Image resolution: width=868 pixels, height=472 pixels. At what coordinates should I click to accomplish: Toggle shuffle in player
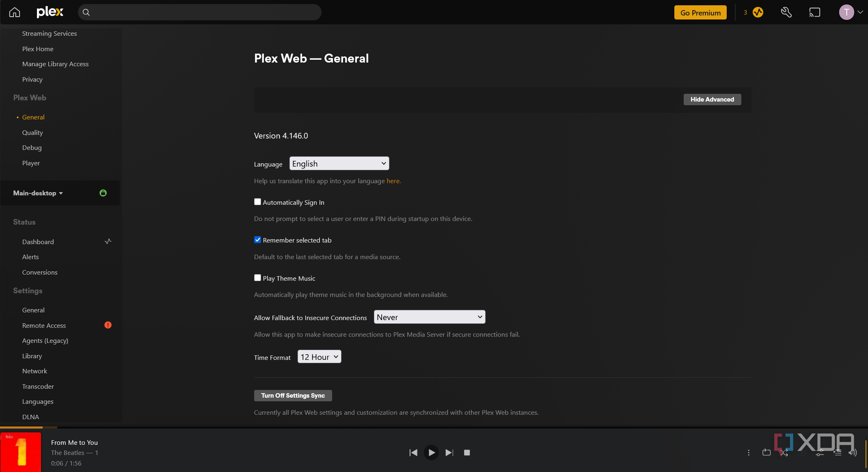pyautogui.click(x=784, y=453)
